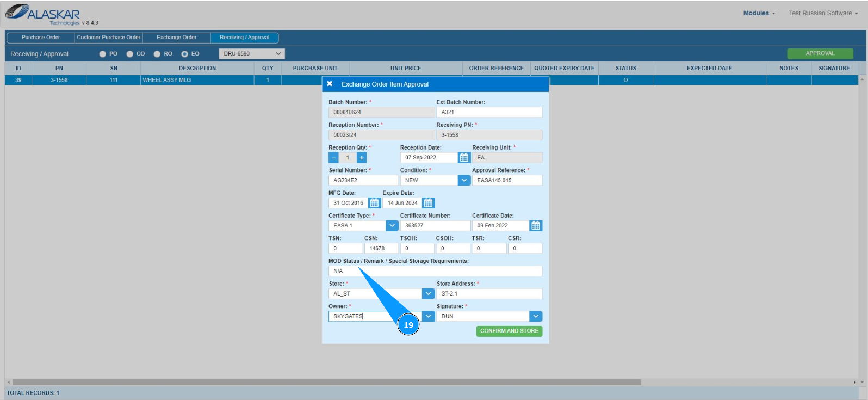Open the Reception Date calendar picker
868x400 pixels.
point(464,158)
